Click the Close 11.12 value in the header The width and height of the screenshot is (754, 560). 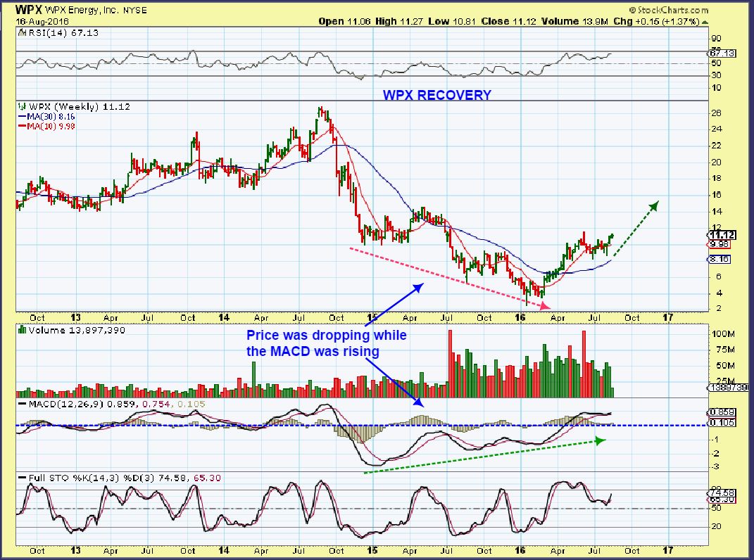(509, 21)
